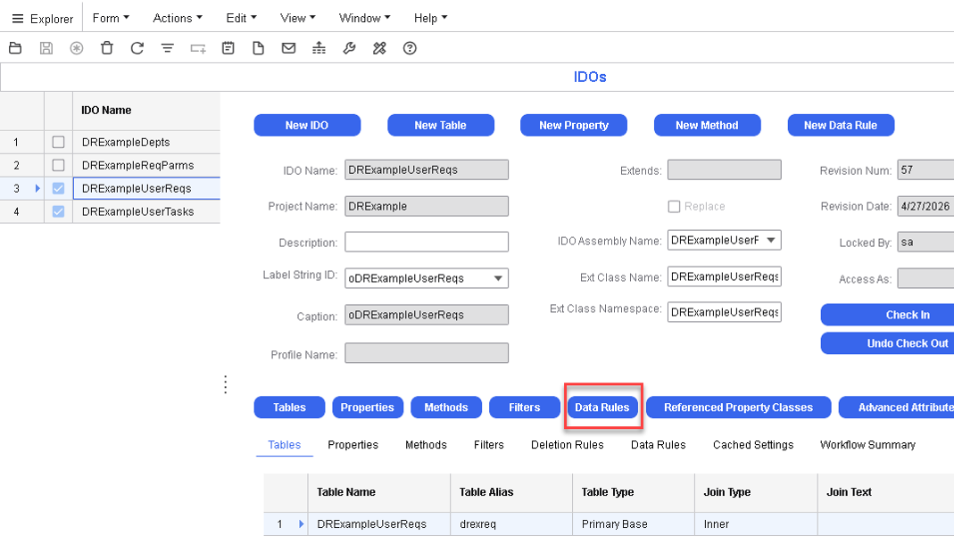The width and height of the screenshot is (954, 560).
Task: Switch to the Workflow Summary tab
Action: pyautogui.click(x=867, y=445)
